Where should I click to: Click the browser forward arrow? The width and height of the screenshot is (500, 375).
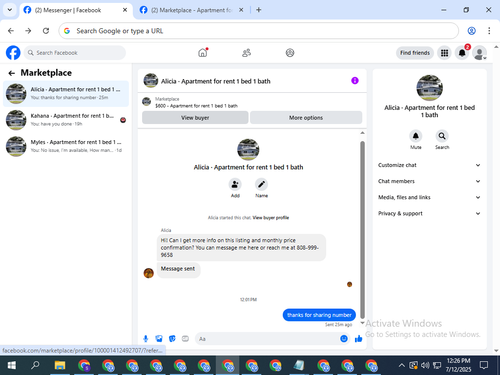click(x=28, y=31)
